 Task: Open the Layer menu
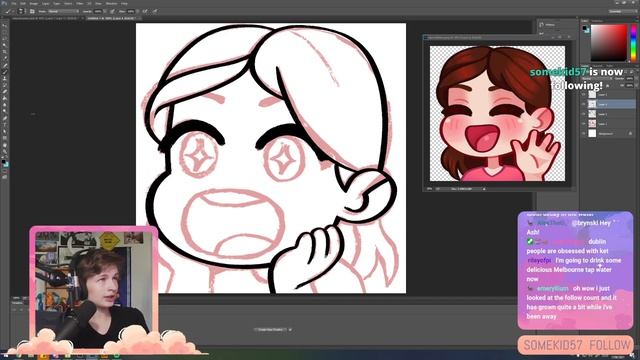tap(46, 3)
